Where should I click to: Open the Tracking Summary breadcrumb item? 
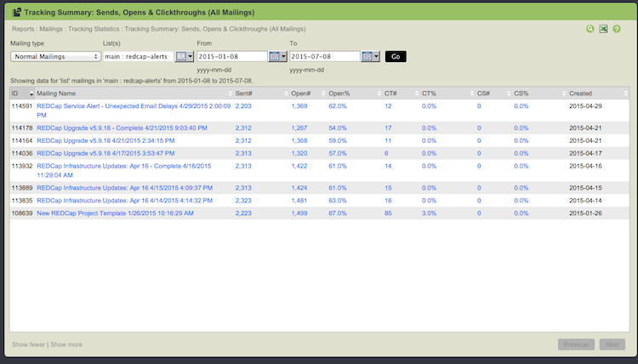tap(215, 29)
